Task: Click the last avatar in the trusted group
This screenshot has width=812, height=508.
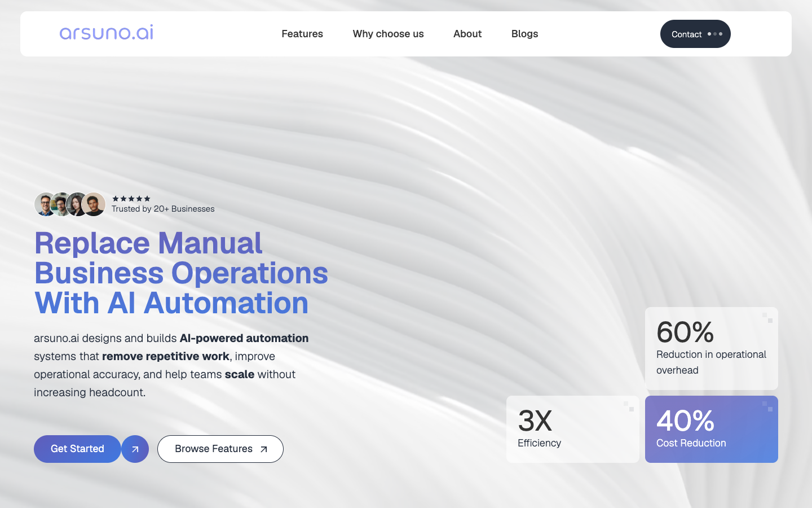Action: point(94,204)
